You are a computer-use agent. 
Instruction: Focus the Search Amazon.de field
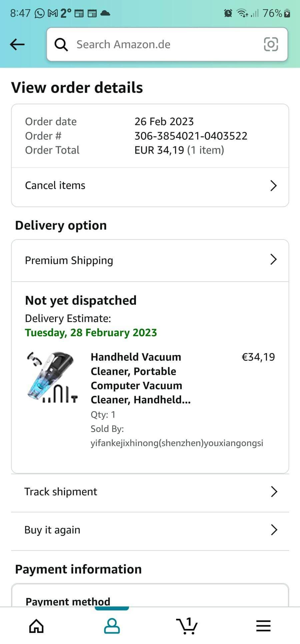point(167,44)
